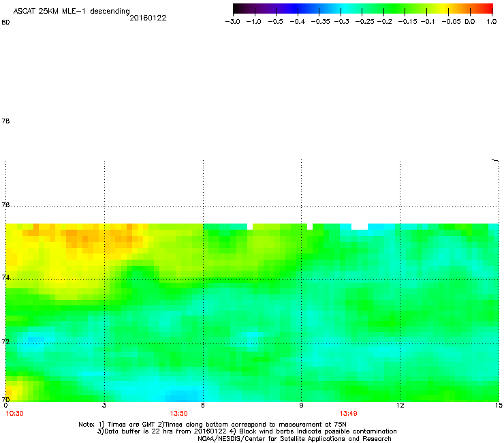Click the red time stamp 10:30
This screenshot has width=504, height=443.
(15, 414)
